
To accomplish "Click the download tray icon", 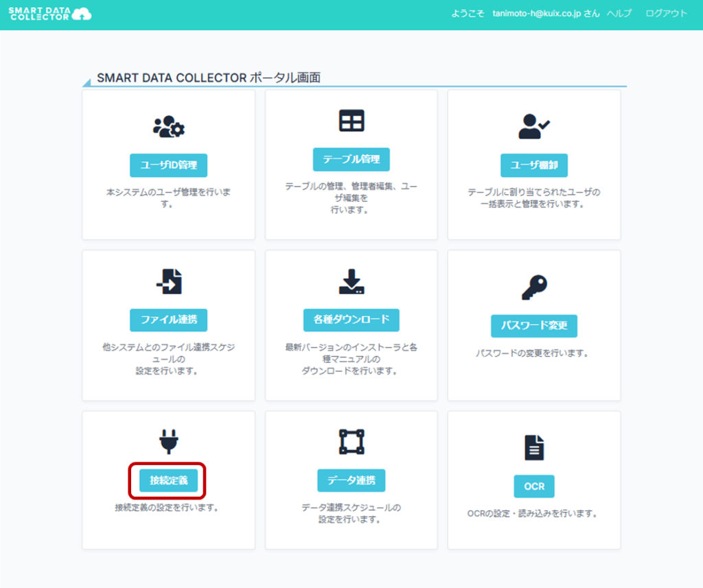I will [351, 281].
